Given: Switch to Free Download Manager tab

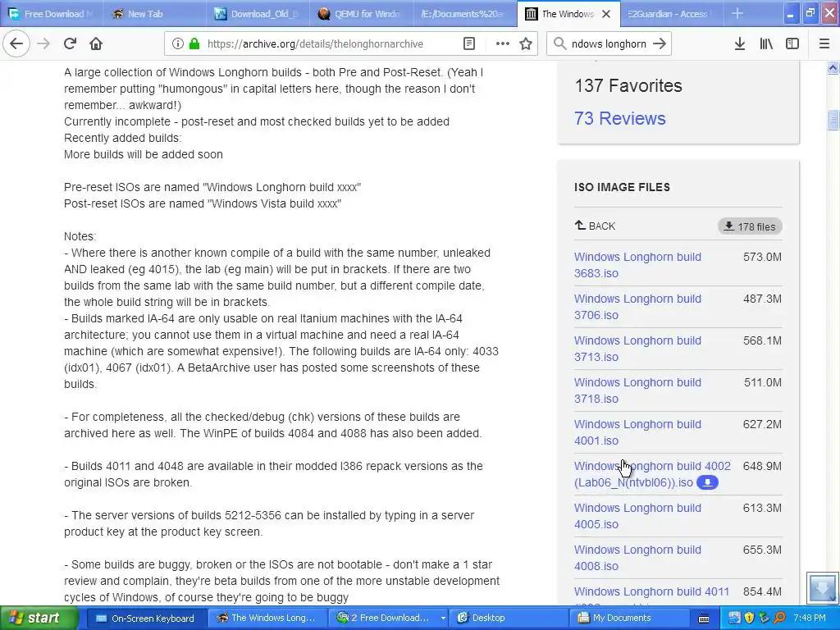Looking at the screenshot, I should (52, 14).
